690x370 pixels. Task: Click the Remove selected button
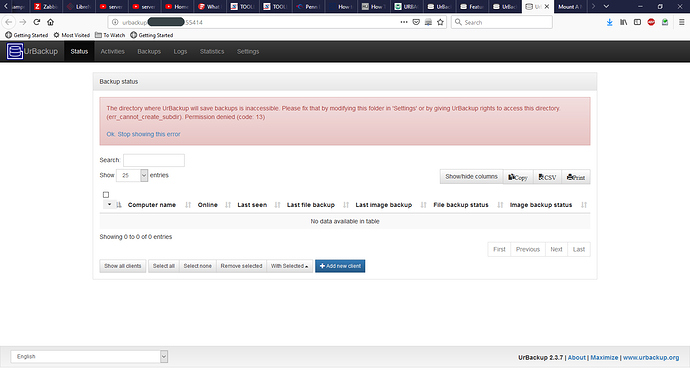pyautogui.click(x=241, y=266)
